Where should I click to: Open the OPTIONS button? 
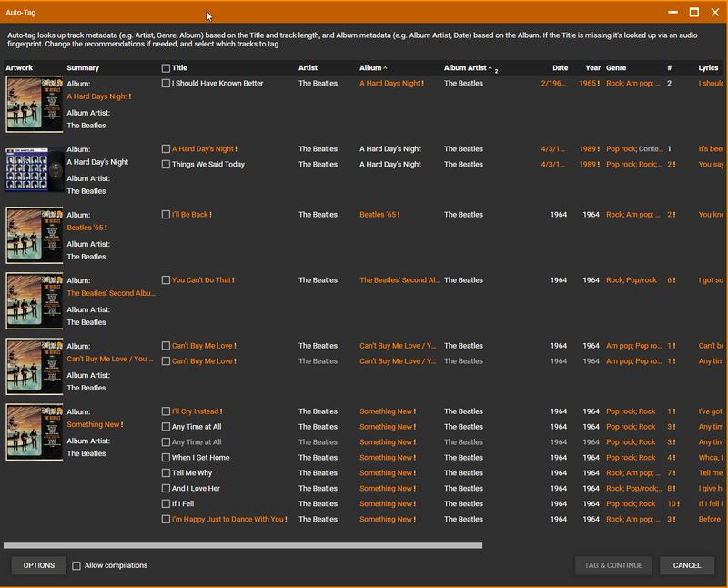coord(39,565)
